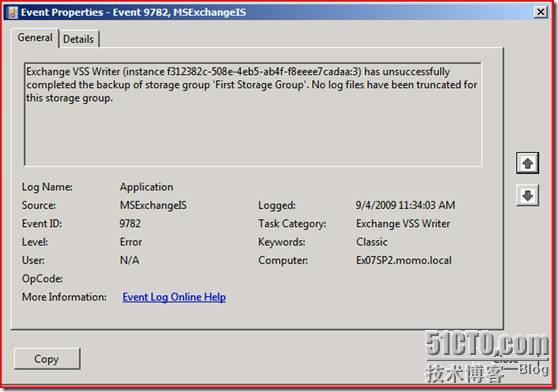558x392 pixels.
Task: Click the Source value MSExchangeIS
Action: click(x=153, y=205)
